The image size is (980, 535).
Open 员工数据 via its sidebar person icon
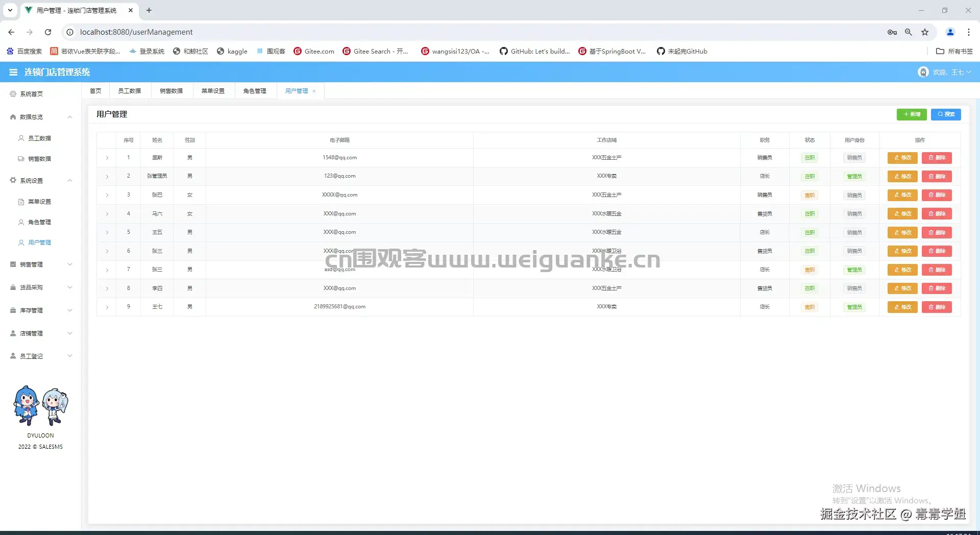21,138
